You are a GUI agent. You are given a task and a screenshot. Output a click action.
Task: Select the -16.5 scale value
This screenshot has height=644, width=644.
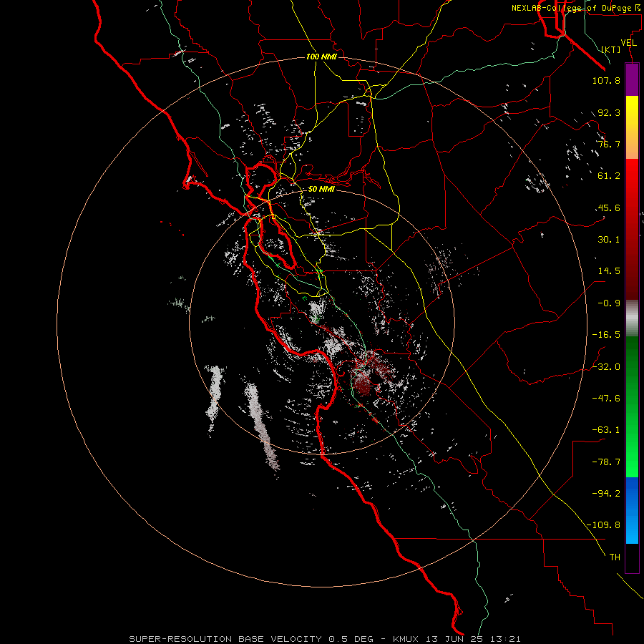606,335
